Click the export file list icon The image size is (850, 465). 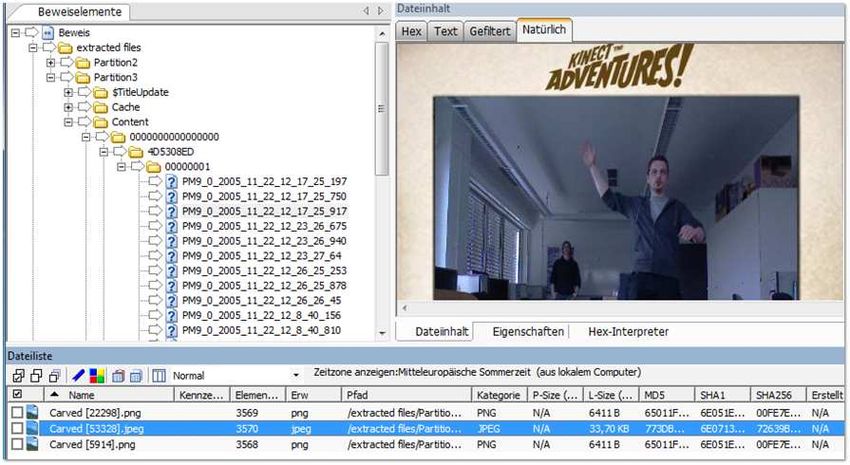click(118, 375)
